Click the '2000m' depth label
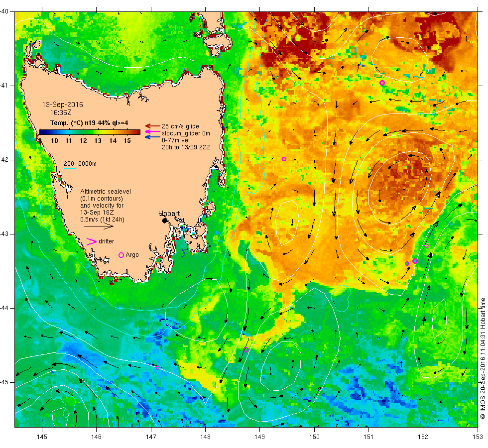The image size is (488, 448). (87, 164)
